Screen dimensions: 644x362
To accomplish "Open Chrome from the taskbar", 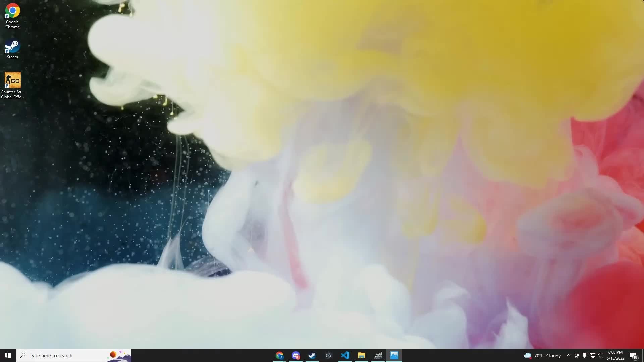I will point(279,355).
